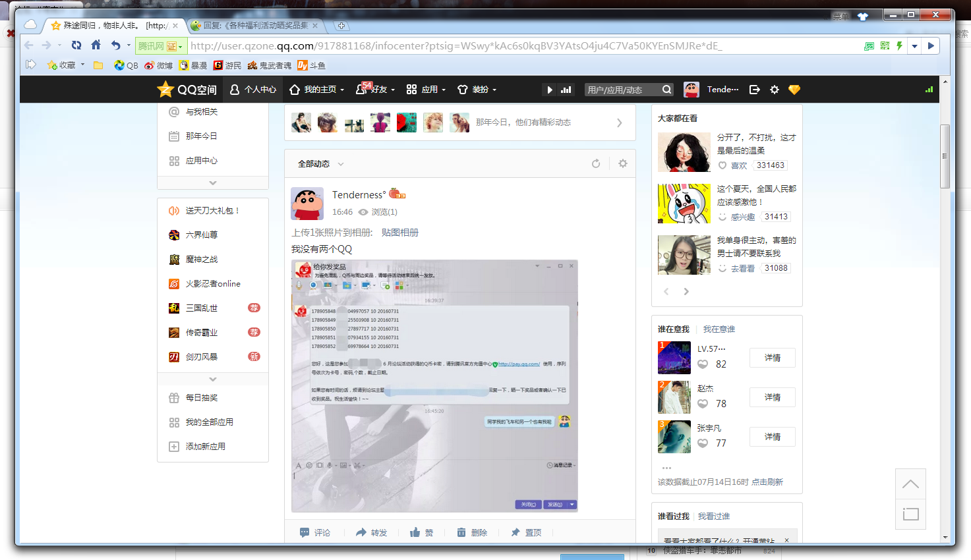
Task: Click the scroll-to-top arrow button
Action: tap(910, 484)
